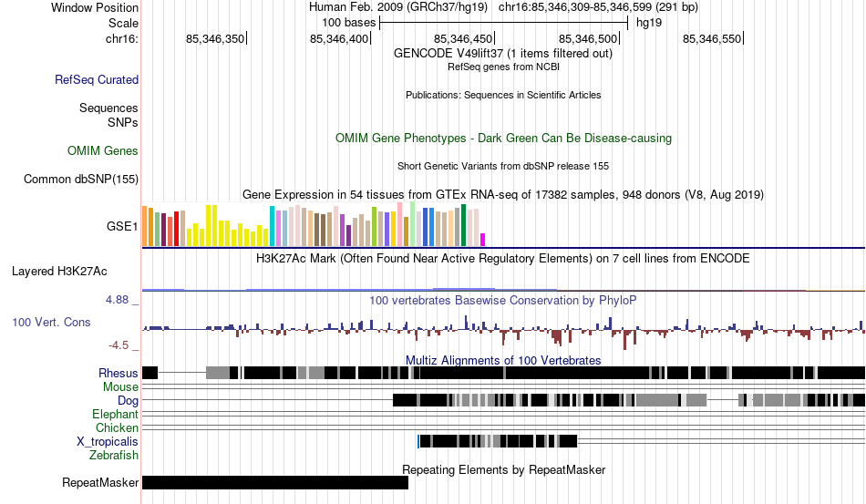The height and width of the screenshot is (504, 866).
Task: Click the 85,346,350 ruler position
Action: pyautogui.click(x=215, y=38)
